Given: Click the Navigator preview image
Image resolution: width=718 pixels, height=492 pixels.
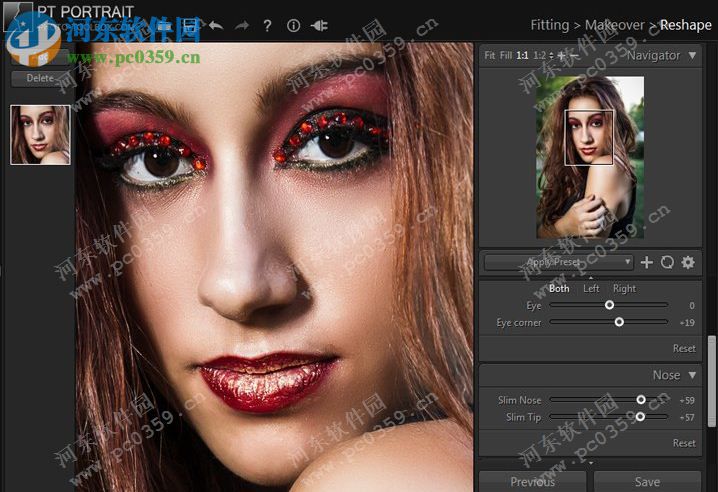Looking at the screenshot, I should click(590, 157).
